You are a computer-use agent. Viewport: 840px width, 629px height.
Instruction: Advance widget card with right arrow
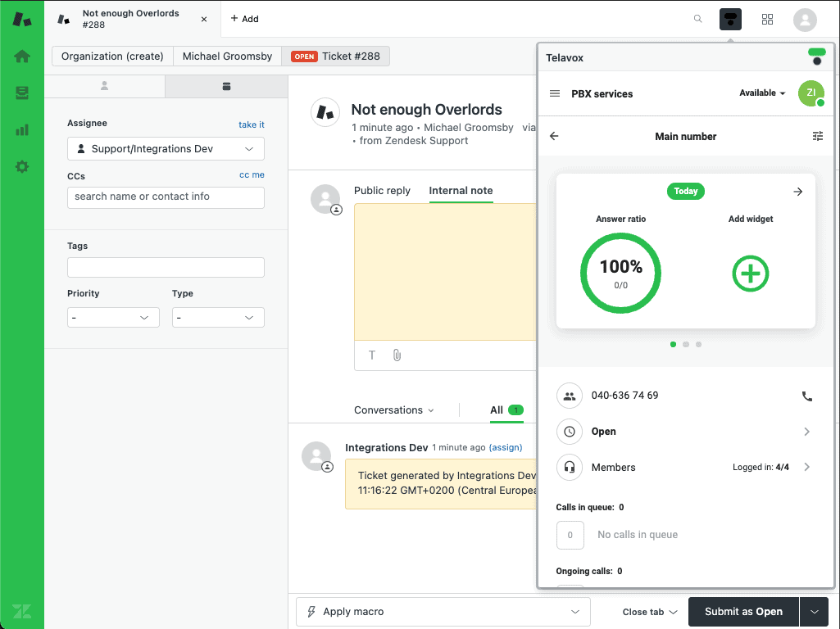click(797, 192)
